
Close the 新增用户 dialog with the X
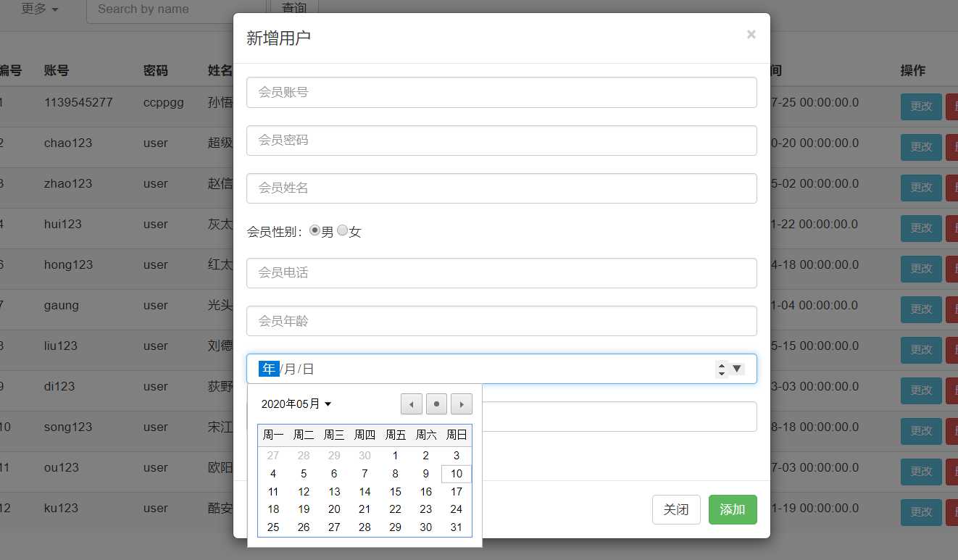(751, 34)
